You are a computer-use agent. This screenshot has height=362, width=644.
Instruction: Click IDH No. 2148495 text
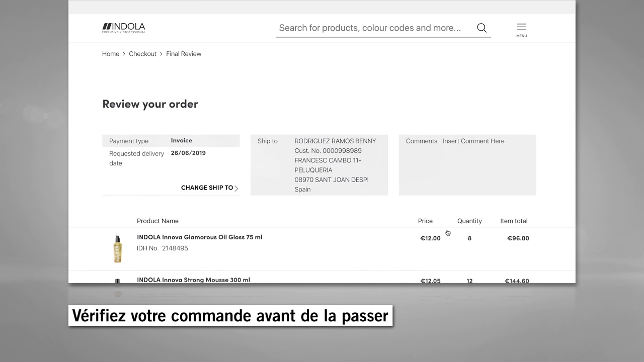[x=163, y=248]
